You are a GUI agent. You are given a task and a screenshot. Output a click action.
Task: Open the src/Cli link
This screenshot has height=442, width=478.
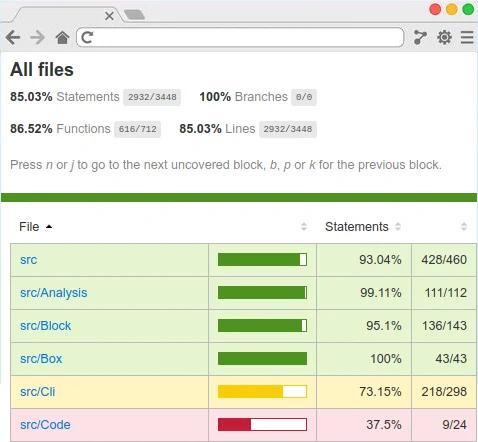[x=38, y=392]
